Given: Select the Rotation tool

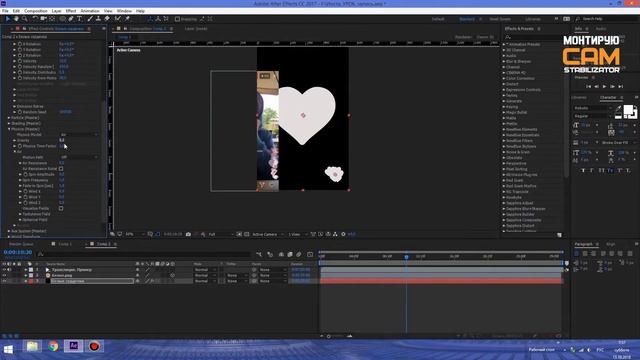Looking at the screenshot, I should point(35,19).
